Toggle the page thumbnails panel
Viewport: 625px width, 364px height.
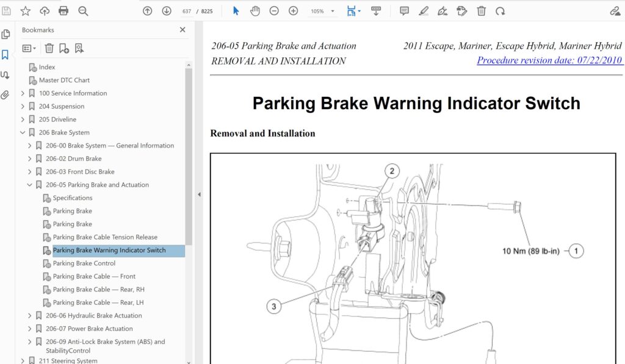5,34
